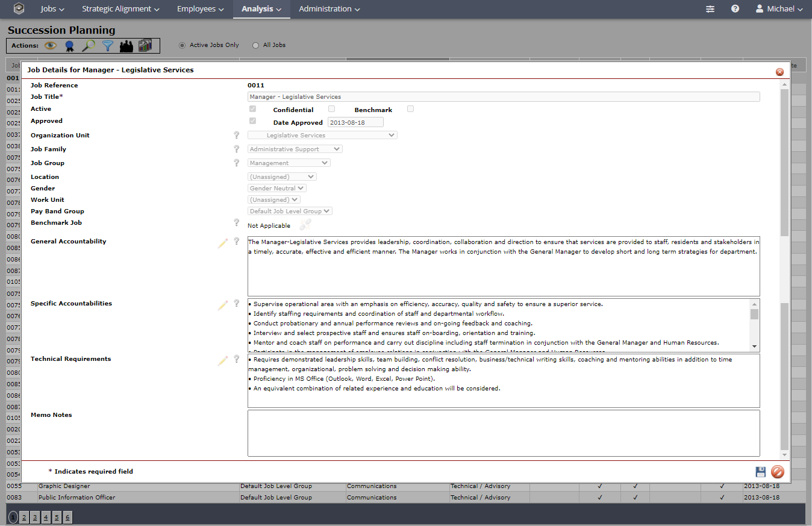Open the Organization Unit dropdown
The width and height of the screenshot is (812, 526).
click(322, 136)
